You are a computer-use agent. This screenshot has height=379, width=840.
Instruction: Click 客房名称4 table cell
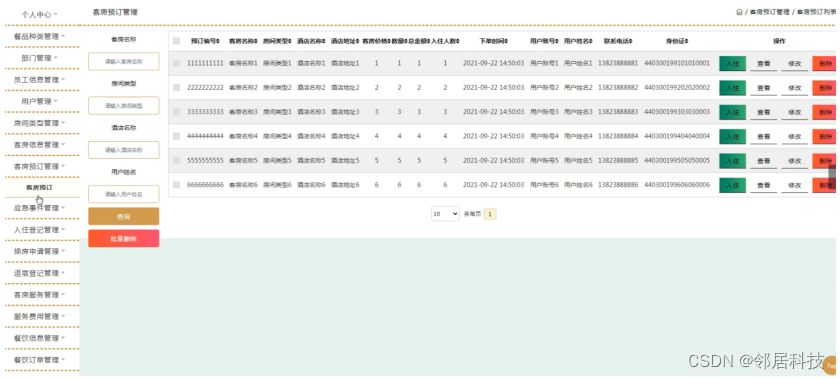pyautogui.click(x=243, y=136)
